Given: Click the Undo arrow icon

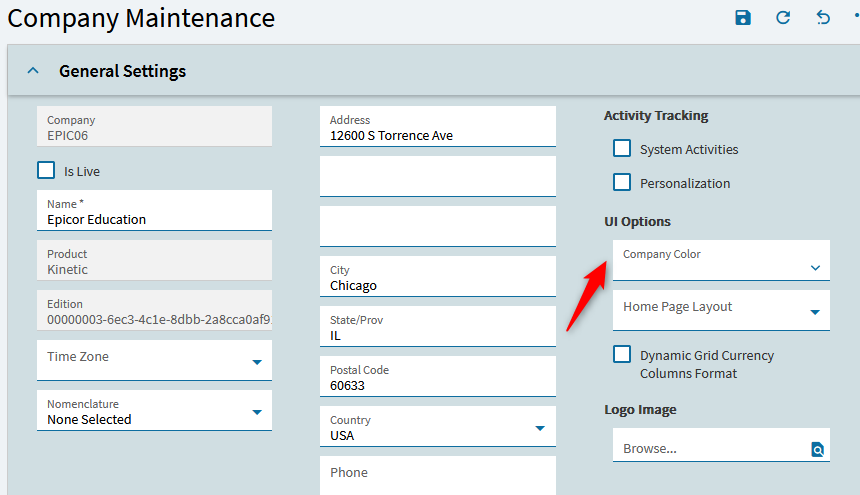Looking at the screenshot, I should (x=823, y=18).
